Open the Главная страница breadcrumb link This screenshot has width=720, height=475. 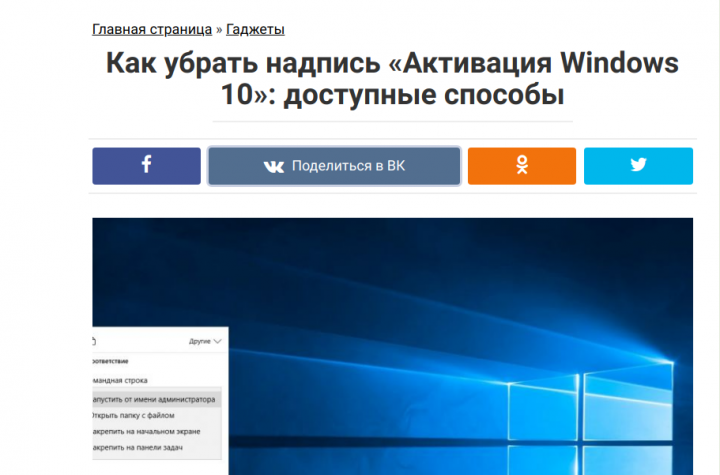point(152,29)
